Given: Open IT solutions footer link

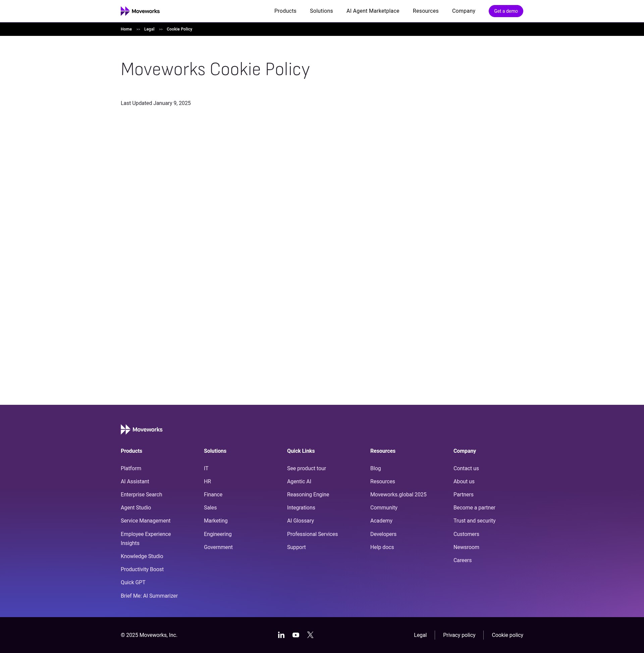Looking at the screenshot, I should pos(206,469).
